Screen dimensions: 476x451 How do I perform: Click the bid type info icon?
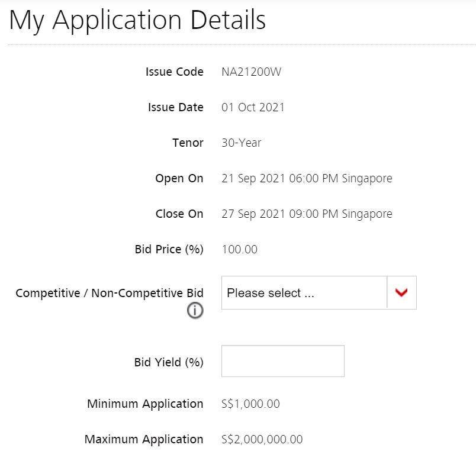195,311
